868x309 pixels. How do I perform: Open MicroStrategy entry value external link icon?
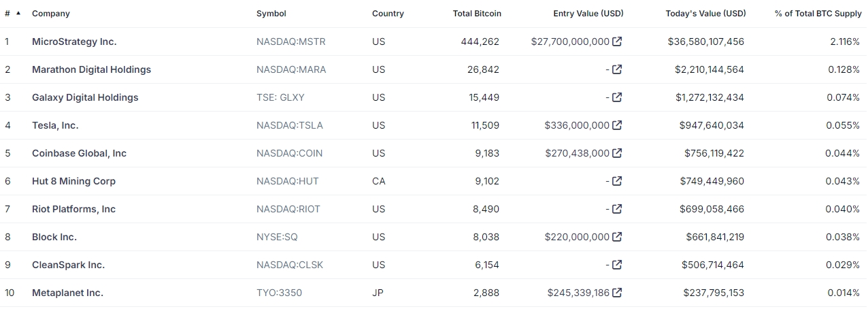617,42
